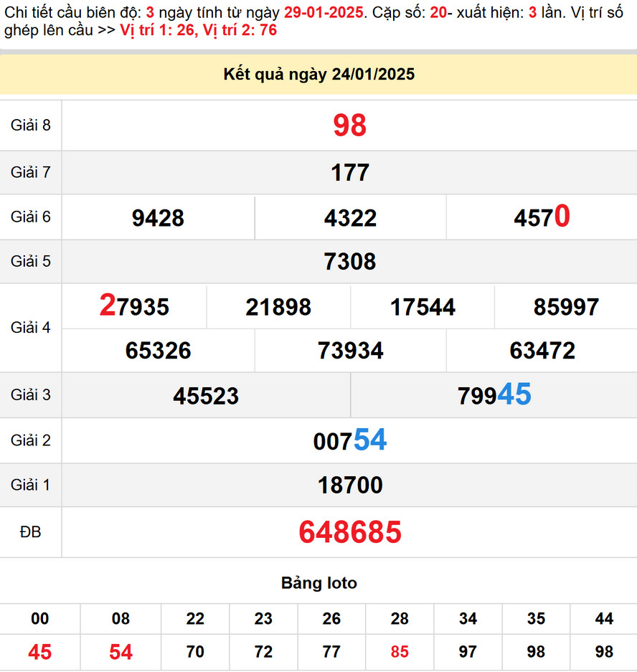Click Giải 3 number 79945
Viewport: 637px width, 672px height.
494,395
